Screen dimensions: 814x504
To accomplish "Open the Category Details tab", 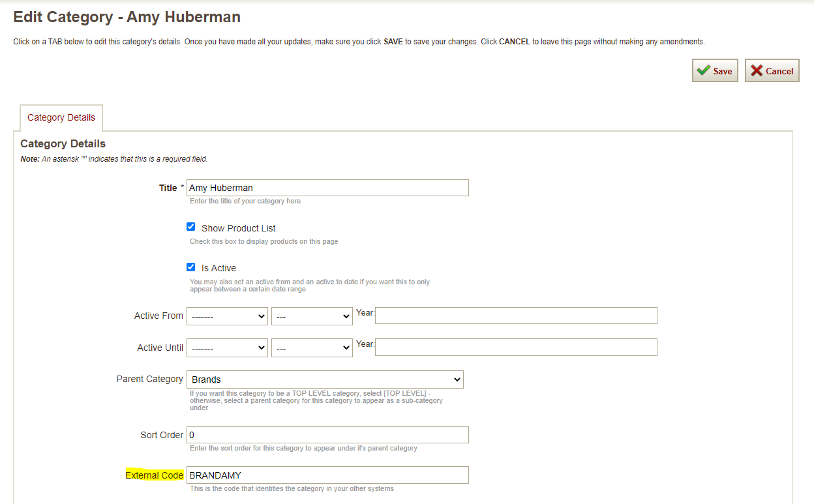I will (x=61, y=118).
